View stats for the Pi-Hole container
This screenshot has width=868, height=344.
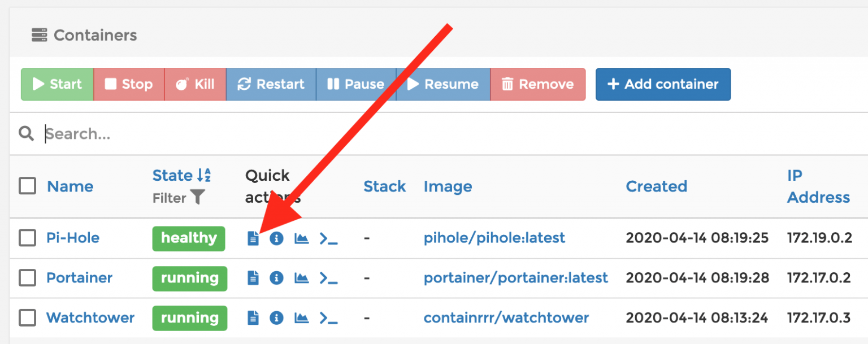(x=301, y=238)
